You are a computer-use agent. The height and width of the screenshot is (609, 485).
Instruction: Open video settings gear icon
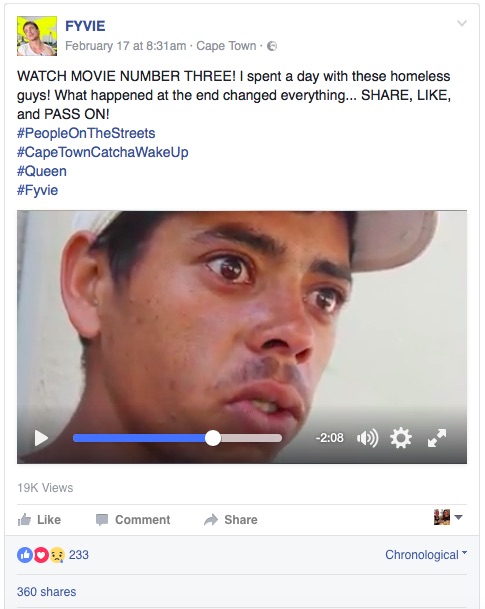401,438
